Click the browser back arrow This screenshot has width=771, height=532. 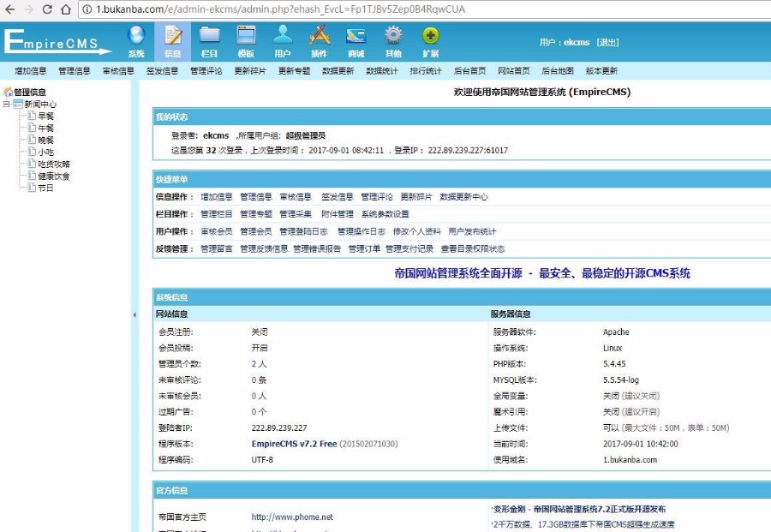[x=9, y=9]
